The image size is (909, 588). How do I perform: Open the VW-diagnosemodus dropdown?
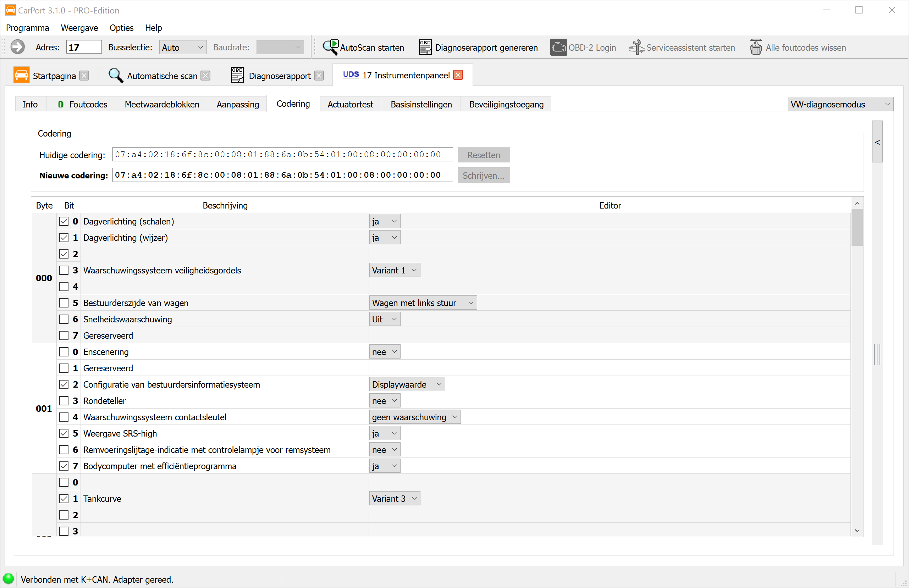[x=840, y=104]
